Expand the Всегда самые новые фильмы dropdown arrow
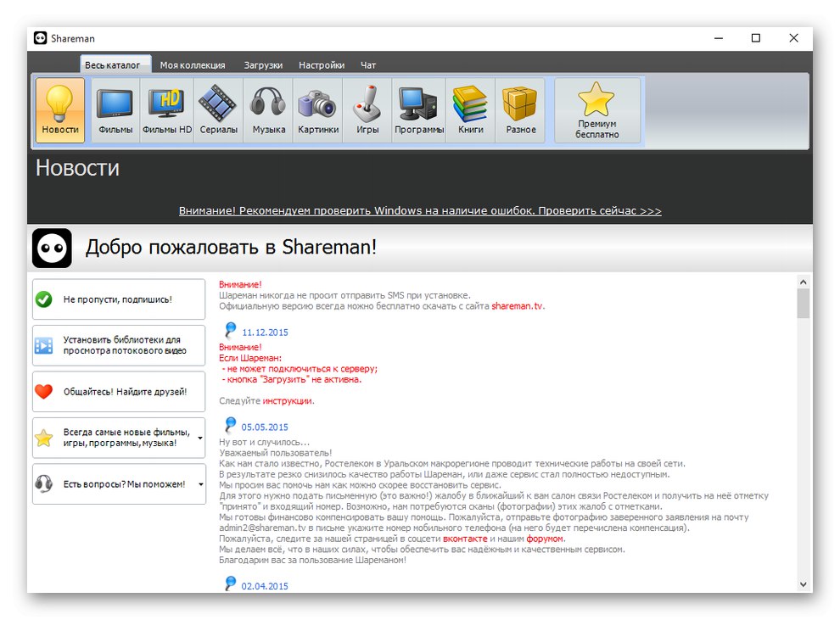The width and height of the screenshot is (840, 620). [x=200, y=438]
